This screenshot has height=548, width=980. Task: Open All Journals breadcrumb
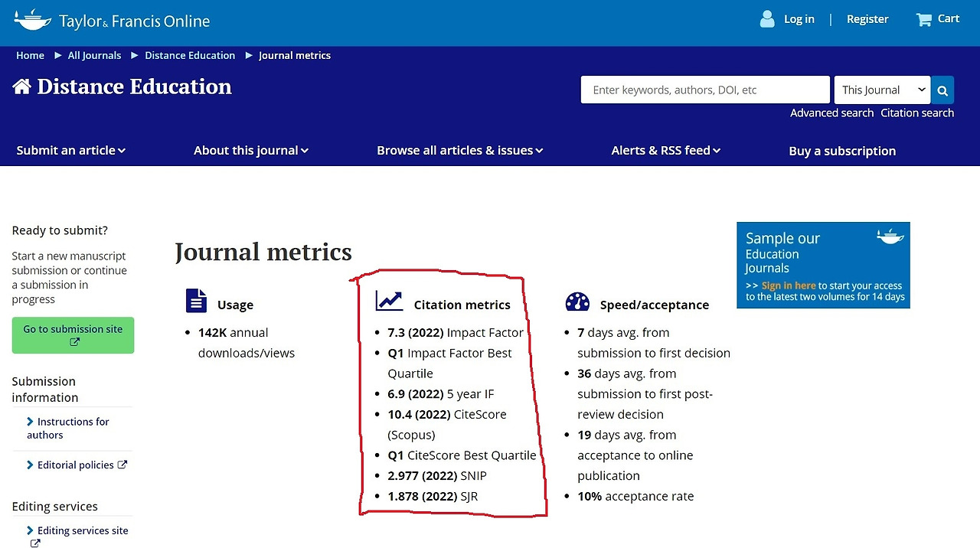(94, 55)
